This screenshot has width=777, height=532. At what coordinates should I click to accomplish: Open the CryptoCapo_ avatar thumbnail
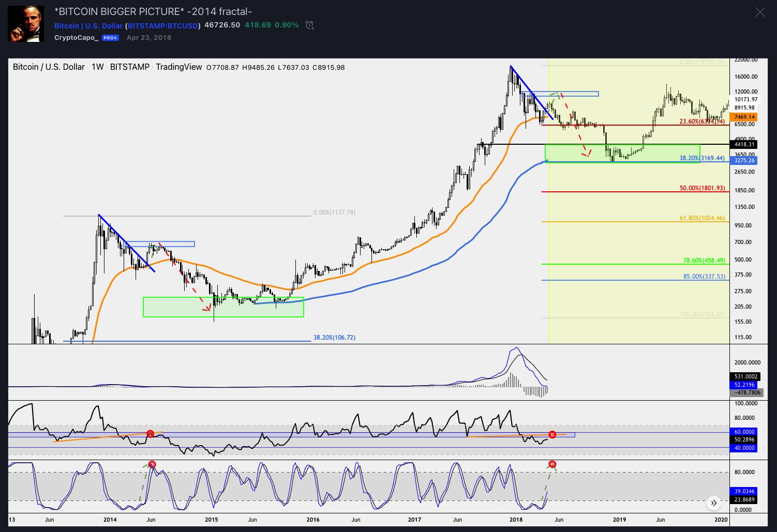point(26,24)
